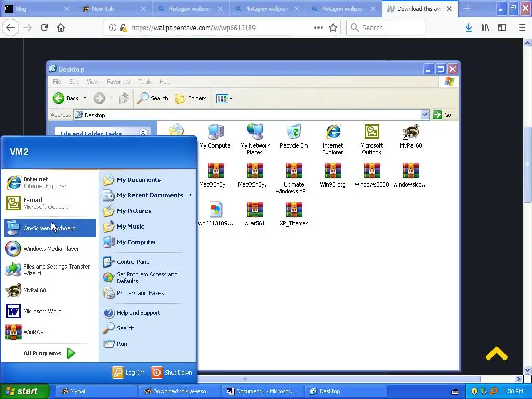Screen dimensions: 532x399
Task: Open Help and Support
Action: pyautogui.click(x=147, y=313)
